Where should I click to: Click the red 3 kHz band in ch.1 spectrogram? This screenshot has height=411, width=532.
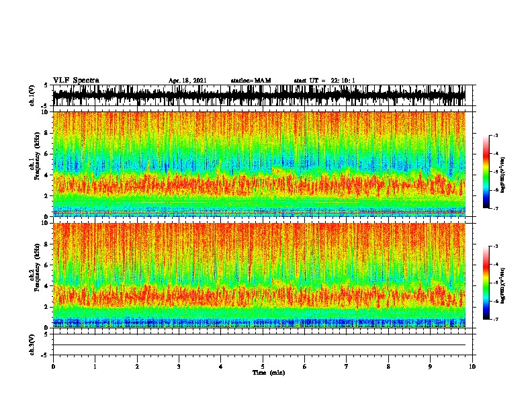pyautogui.click(x=259, y=185)
